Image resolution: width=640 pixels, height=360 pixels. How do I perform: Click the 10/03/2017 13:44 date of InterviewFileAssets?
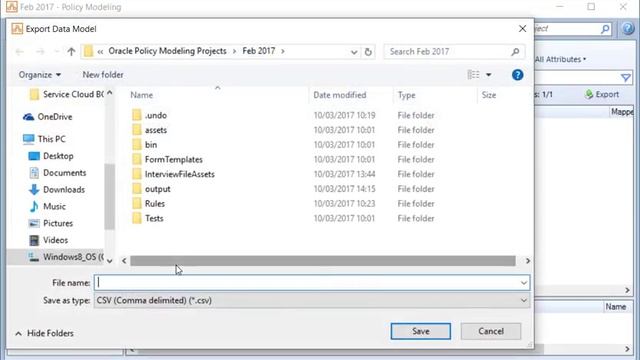click(344, 174)
